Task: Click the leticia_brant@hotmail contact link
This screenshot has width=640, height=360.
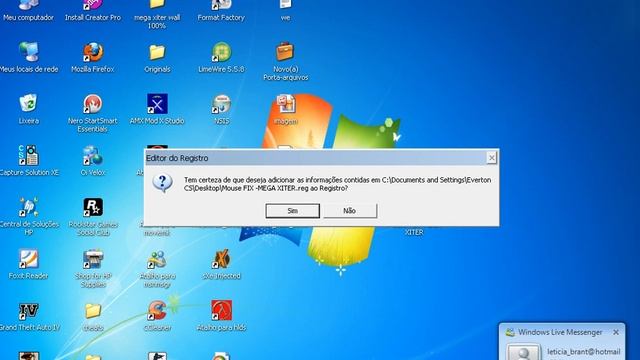Action: (x=584, y=351)
